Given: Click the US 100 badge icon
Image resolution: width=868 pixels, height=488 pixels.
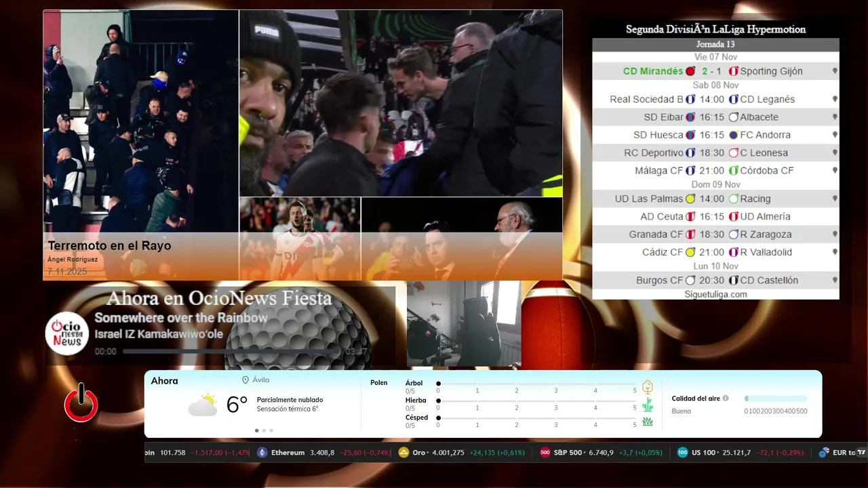Looking at the screenshot, I should tap(683, 453).
